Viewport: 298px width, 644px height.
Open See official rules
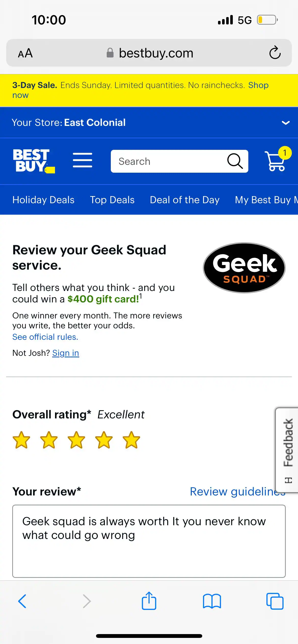(x=45, y=337)
